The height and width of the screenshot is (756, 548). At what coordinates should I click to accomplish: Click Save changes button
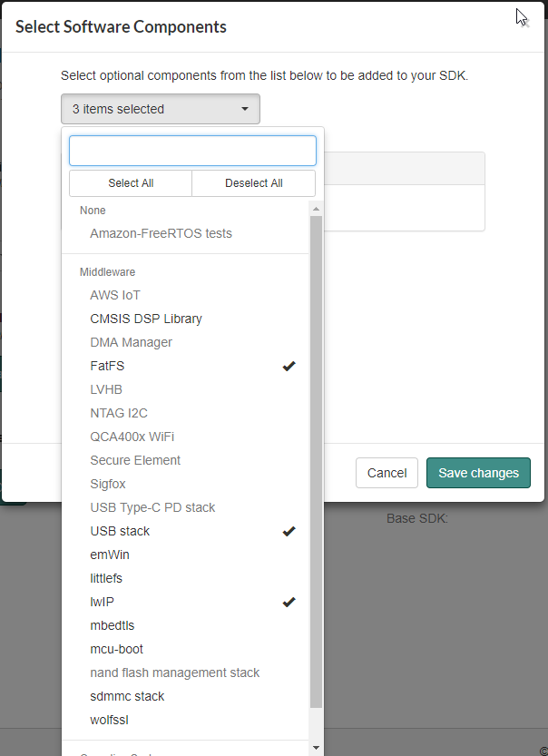pos(478,473)
